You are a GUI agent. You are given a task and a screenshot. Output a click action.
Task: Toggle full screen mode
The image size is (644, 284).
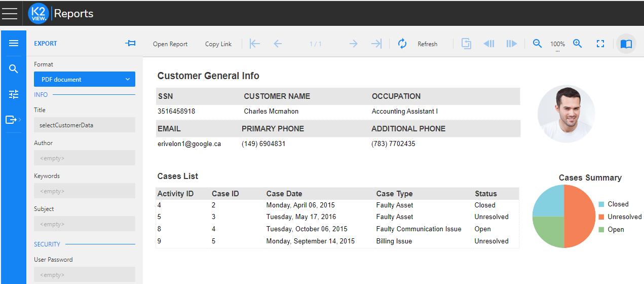pos(600,44)
